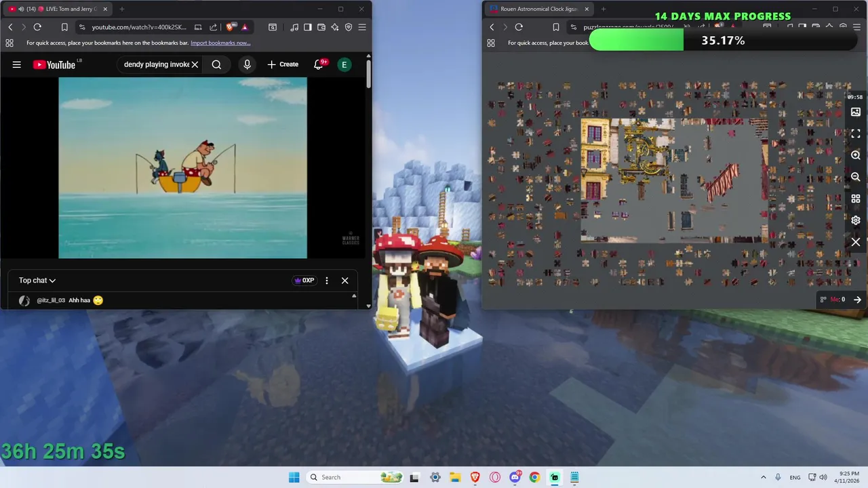This screenshot has width=868, height=488.
Task: Open the browser main menu in YouTube window
Action: click(x=362, y=27)
